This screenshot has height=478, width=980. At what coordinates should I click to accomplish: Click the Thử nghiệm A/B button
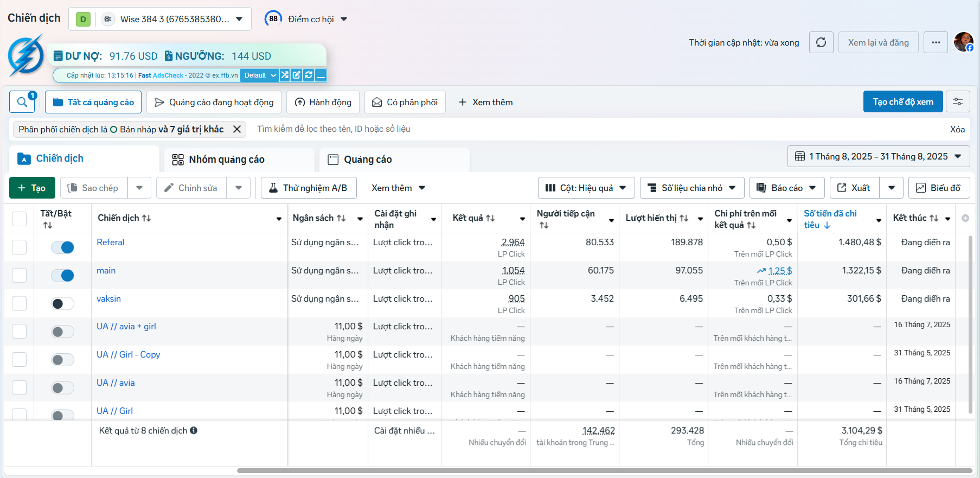click(x=308, y=188)
